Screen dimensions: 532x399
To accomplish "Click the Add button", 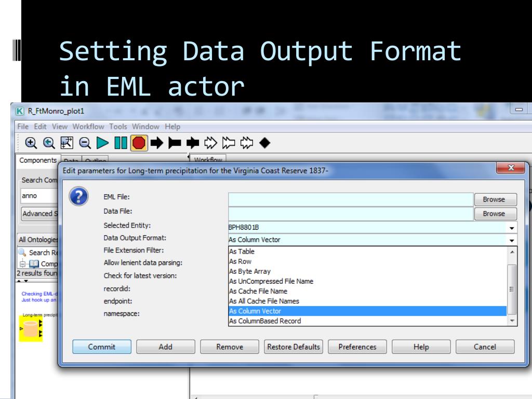I will [x=166, y=347].
